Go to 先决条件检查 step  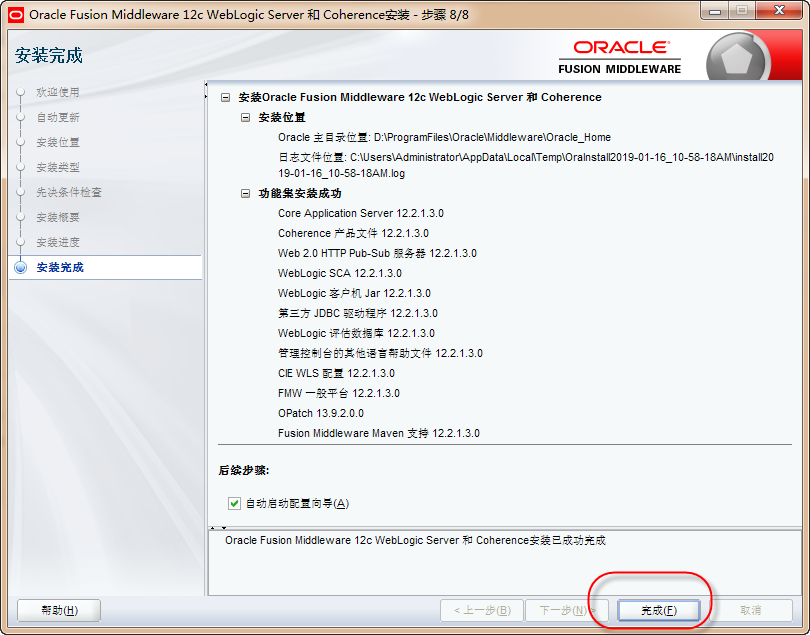click(69, 192)
